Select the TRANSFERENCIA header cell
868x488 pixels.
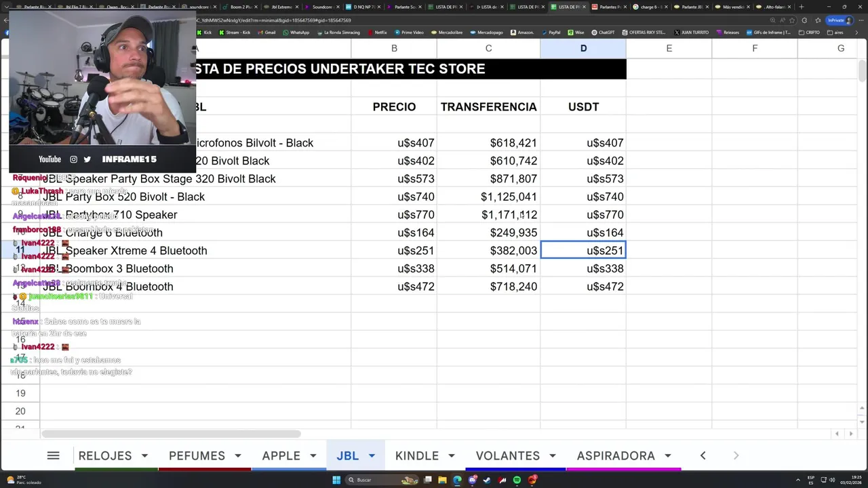click(488, 106)
